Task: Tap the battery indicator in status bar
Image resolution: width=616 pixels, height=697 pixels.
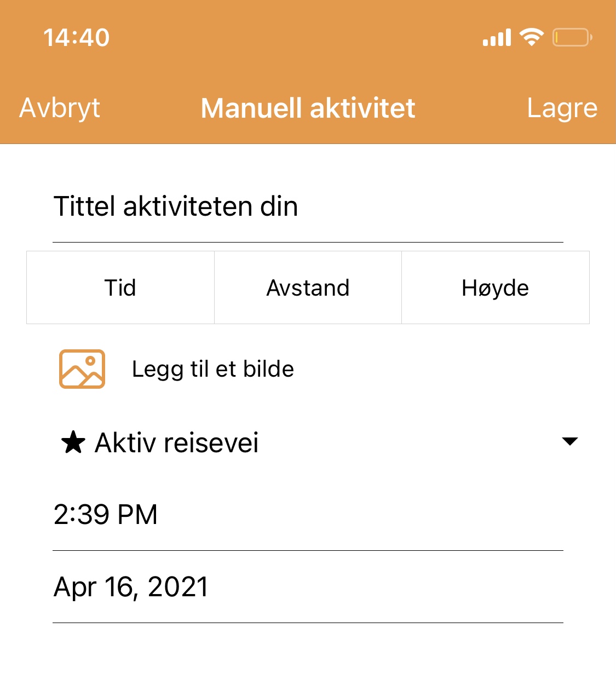Action: tap(572, 37)
